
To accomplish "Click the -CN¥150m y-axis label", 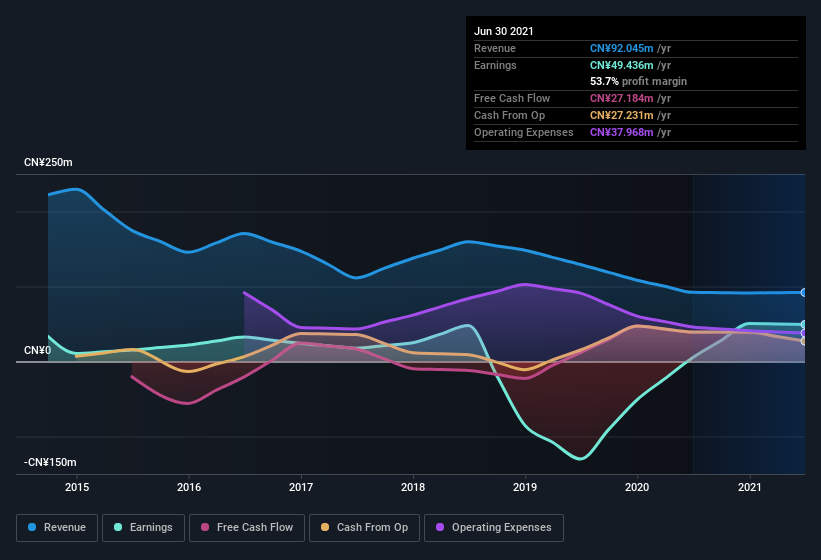I will pos(50,463).
